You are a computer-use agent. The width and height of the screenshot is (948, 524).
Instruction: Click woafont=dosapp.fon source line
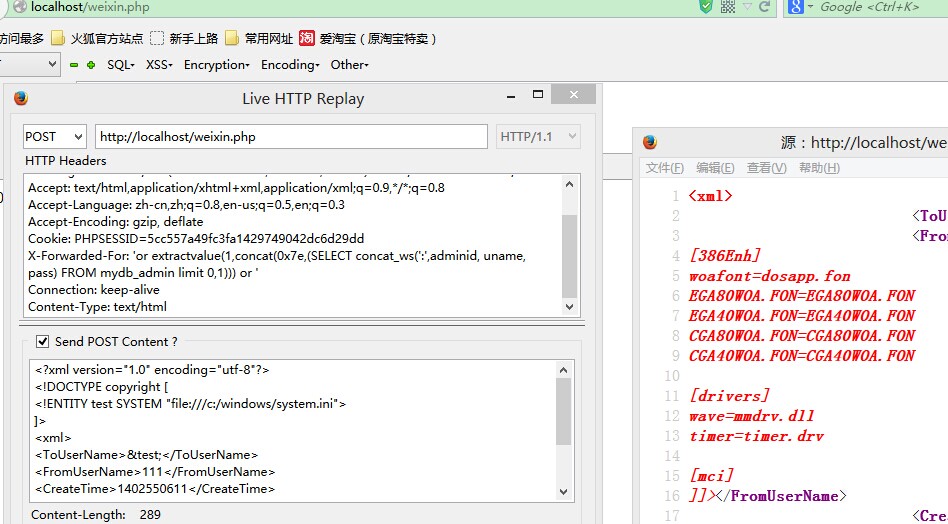coord(770,276)
